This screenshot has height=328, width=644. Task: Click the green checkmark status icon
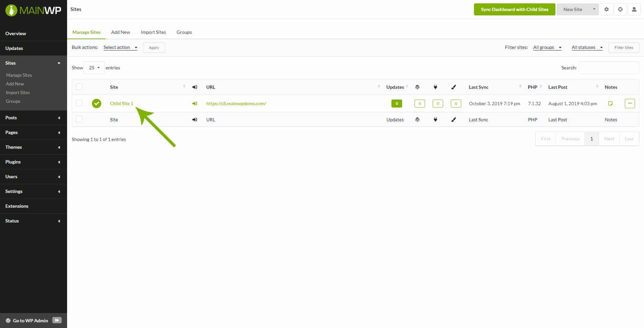[97, 104]
